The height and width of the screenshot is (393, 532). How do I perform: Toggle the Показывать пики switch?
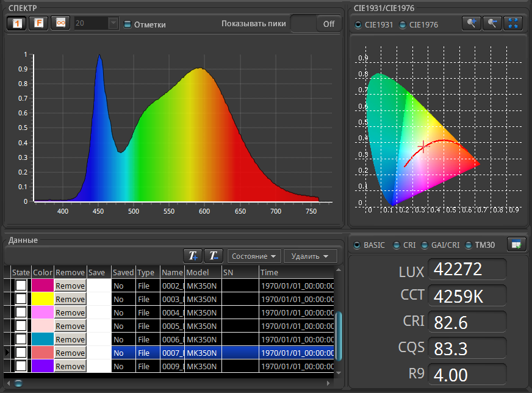pos(315,24)
